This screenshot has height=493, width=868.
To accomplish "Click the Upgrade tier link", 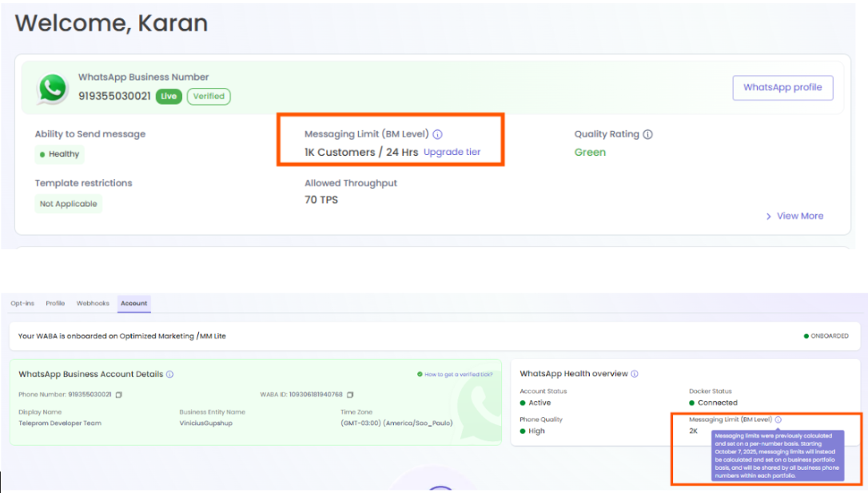I will (452, 152).
